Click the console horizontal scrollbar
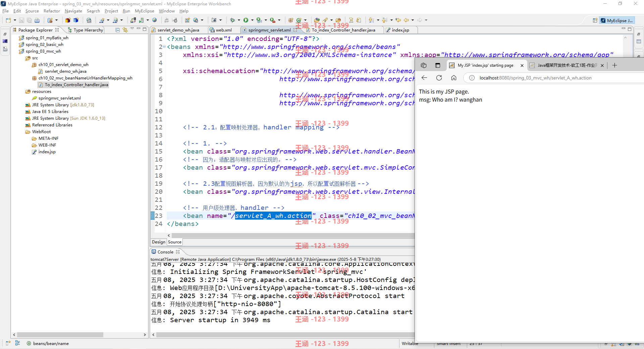This screenshot has height=349, width=644. pyautogui.click(x=285, y=335)
